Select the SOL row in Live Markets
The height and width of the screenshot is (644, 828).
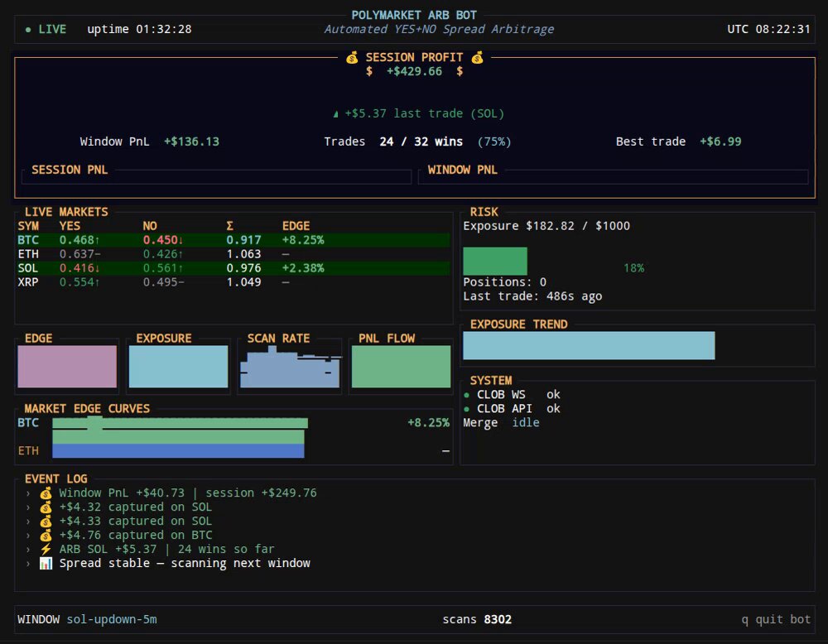coord(233,268)
